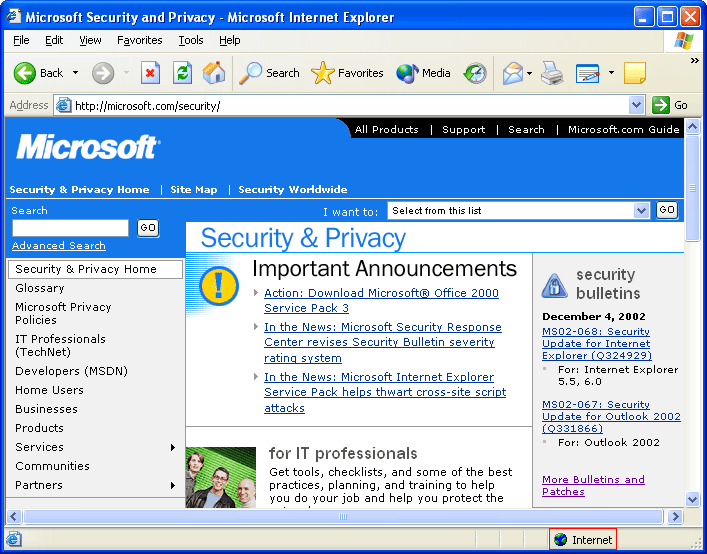The width and height of the screenshot is (707, 554).
Task: Open Favorites star in toolbar
Action: [347, 73]
